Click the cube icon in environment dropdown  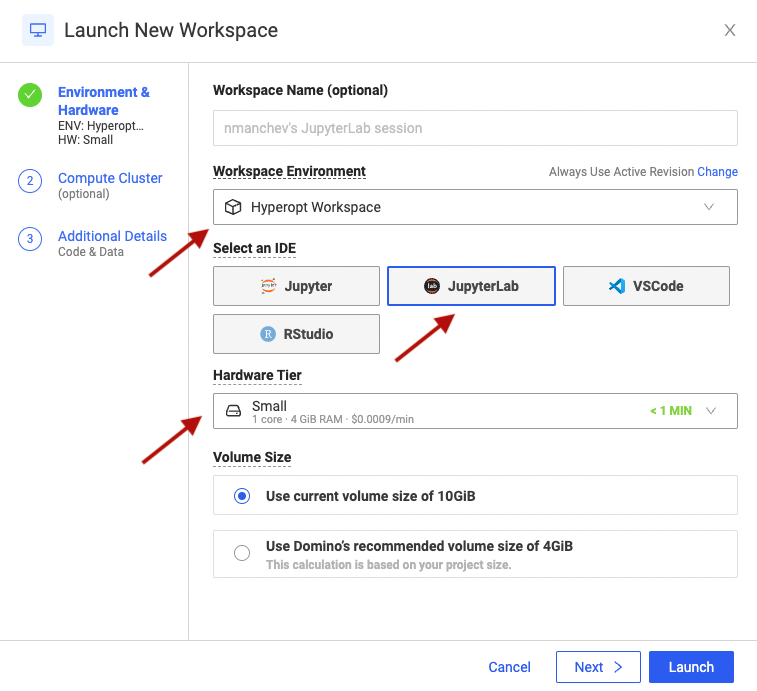233,207
